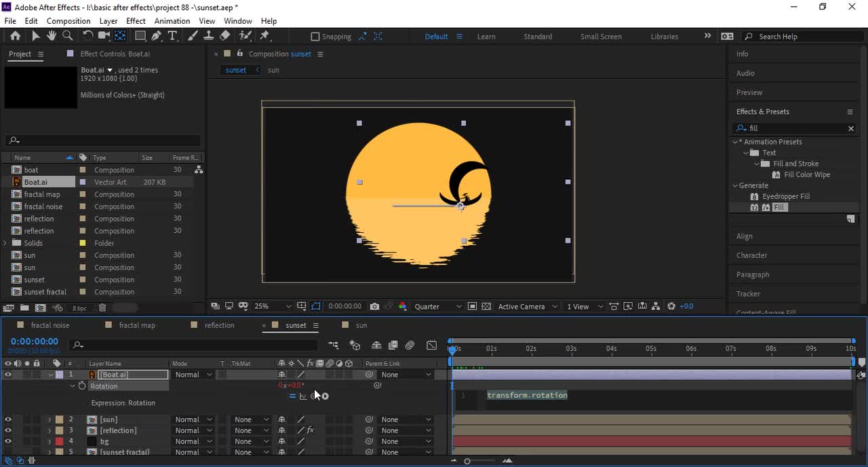Open the Quarter resolution dropdown

coord(437,307)
